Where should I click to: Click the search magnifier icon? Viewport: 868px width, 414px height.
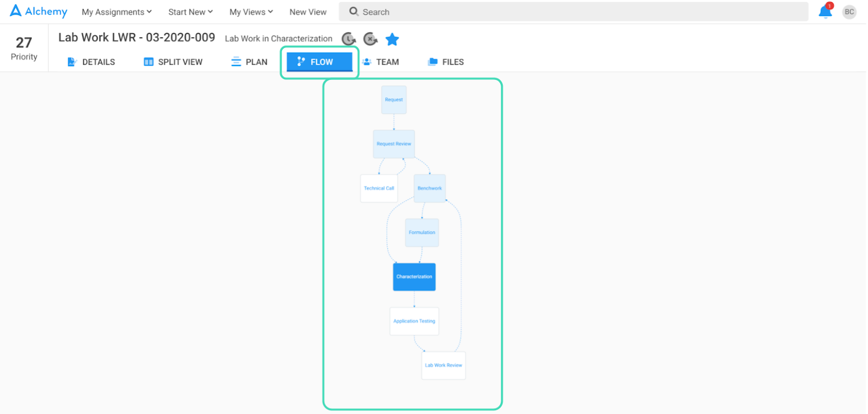[354, 11]
